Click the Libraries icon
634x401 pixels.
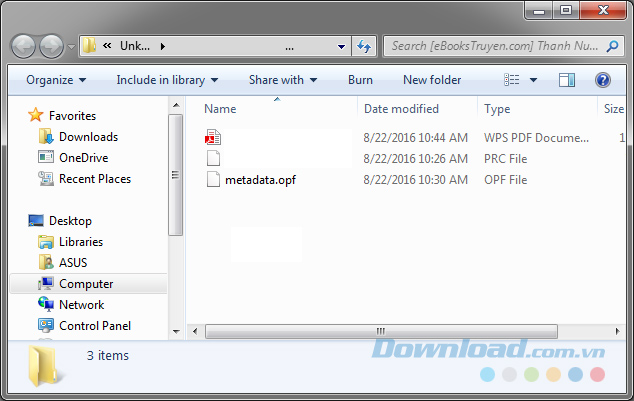point(46,242)
